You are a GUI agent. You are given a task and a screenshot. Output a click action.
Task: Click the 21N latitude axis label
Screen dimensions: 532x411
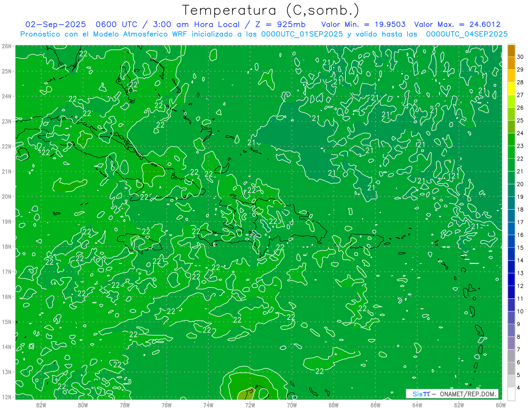pyautogui.click(x=7, y=172)
